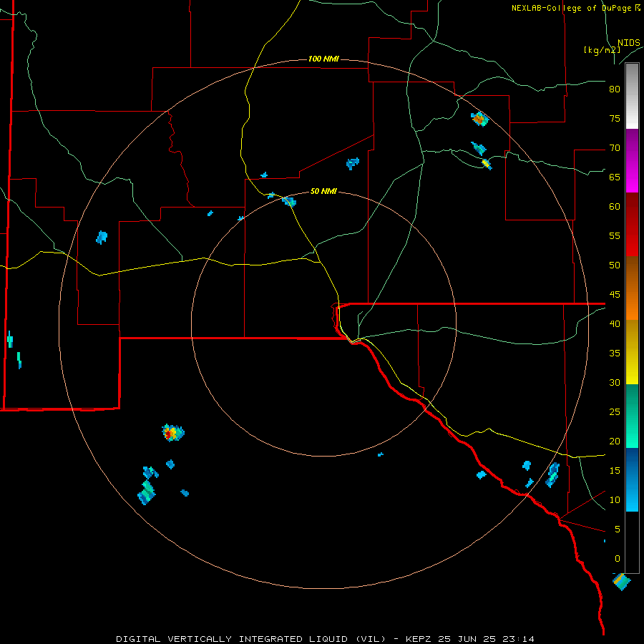Click the scale value 75

(615, 118)
